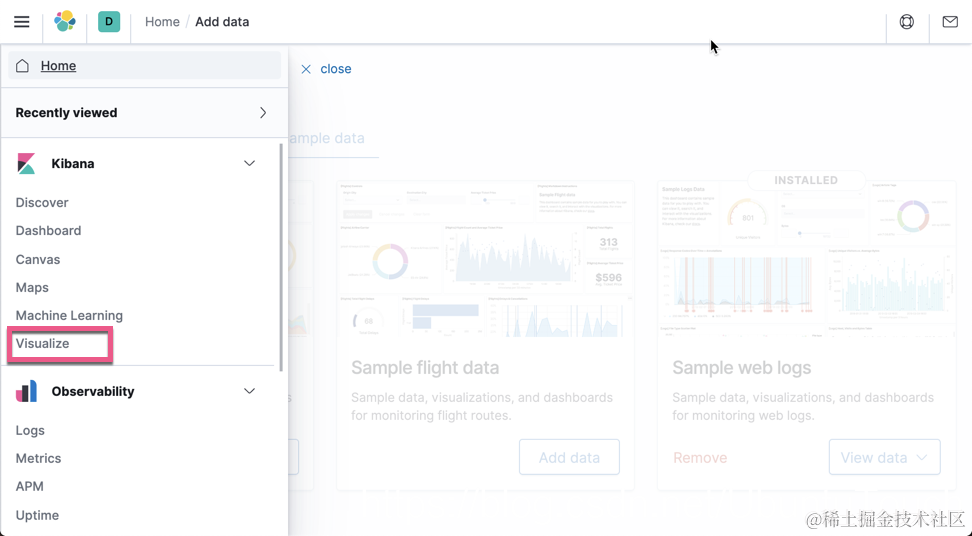The height and width of the screenshot is (536, 972).
Task: Click the Sample flight data preview image
Action: 485,260
